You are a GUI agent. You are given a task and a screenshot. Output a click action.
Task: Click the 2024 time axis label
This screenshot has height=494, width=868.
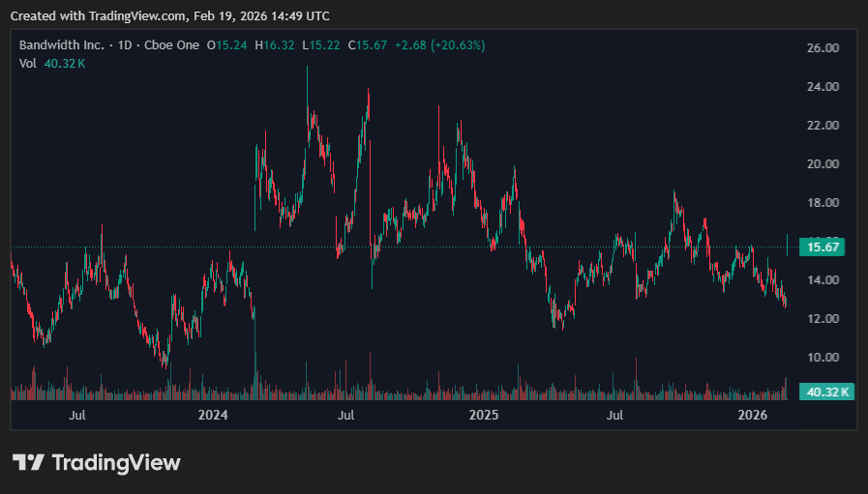pyautogui.click(x=213, y=416)
